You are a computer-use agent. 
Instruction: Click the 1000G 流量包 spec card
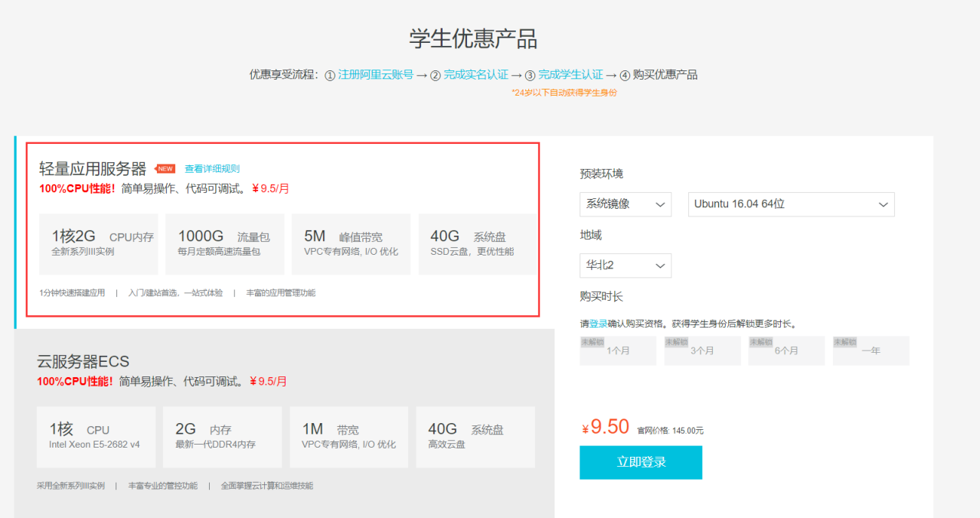[224, 244]
